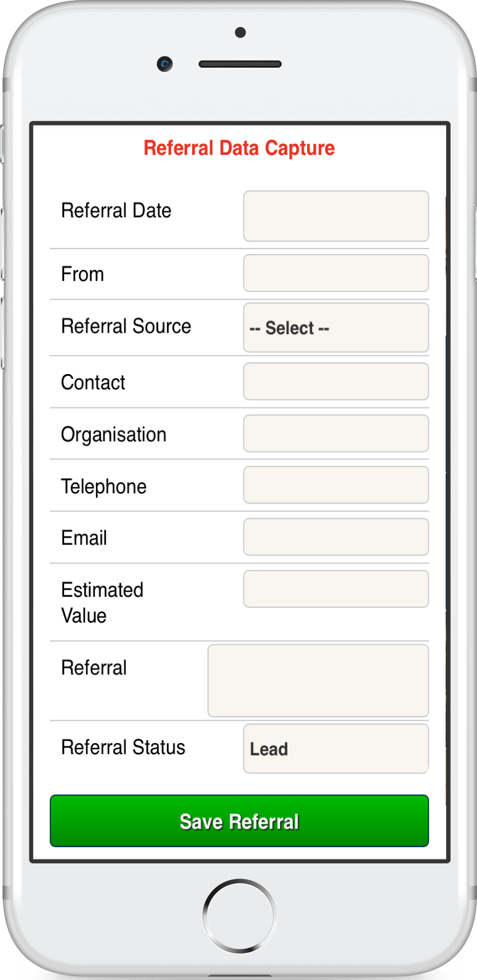Tap the Referral Status label text
Viewport: 477px width, 980px height.
(x=122, y=747)
